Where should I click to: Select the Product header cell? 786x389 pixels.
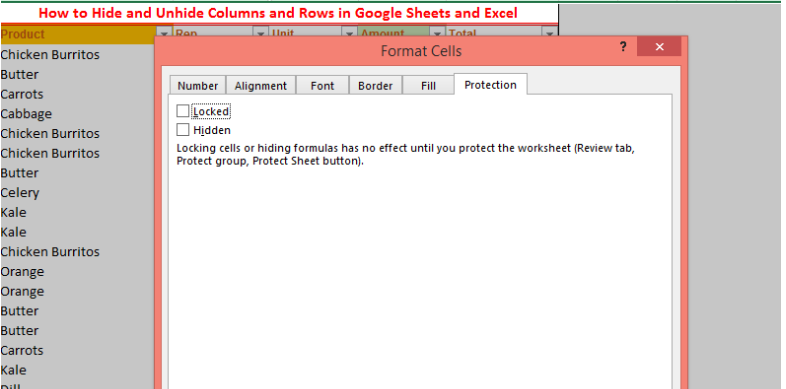pyautogui.click(x=78, y=34)
